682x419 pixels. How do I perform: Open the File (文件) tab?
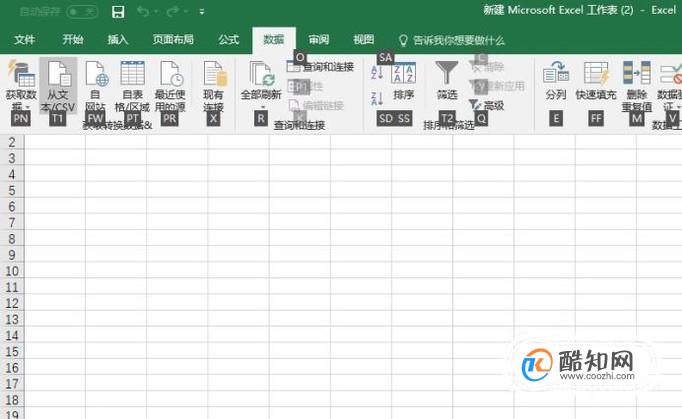click(x=24, y=40)
